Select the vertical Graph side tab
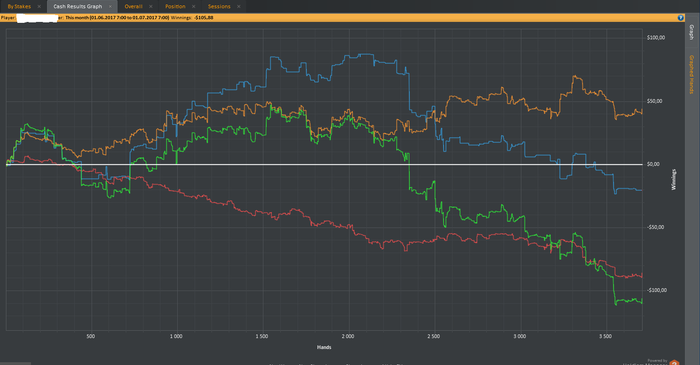Viewport: 700px width, 365px height. click(x=691, y=33)
